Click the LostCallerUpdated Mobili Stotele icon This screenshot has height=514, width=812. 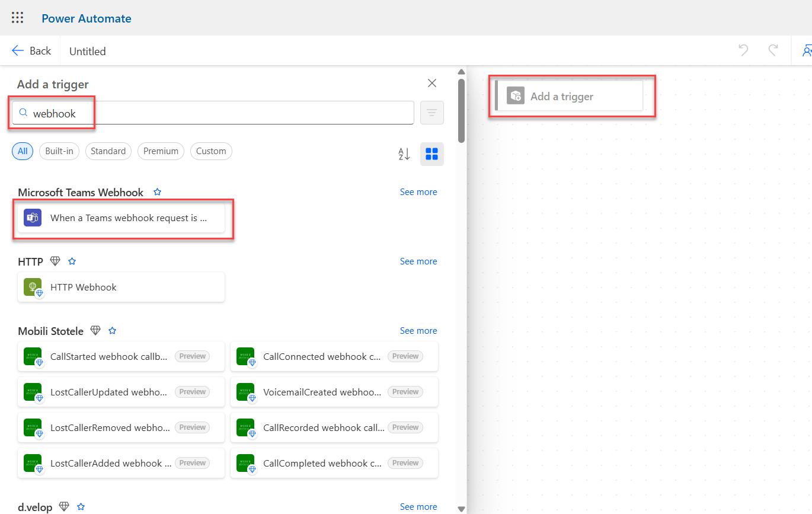click(33, 392)
